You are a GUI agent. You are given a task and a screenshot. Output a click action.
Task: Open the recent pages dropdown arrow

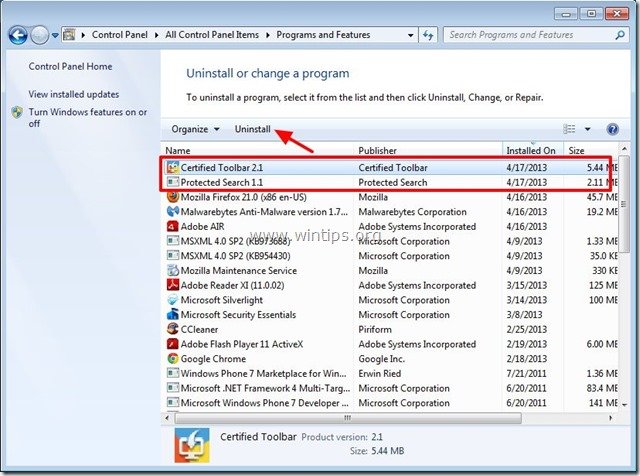point(55,36)
